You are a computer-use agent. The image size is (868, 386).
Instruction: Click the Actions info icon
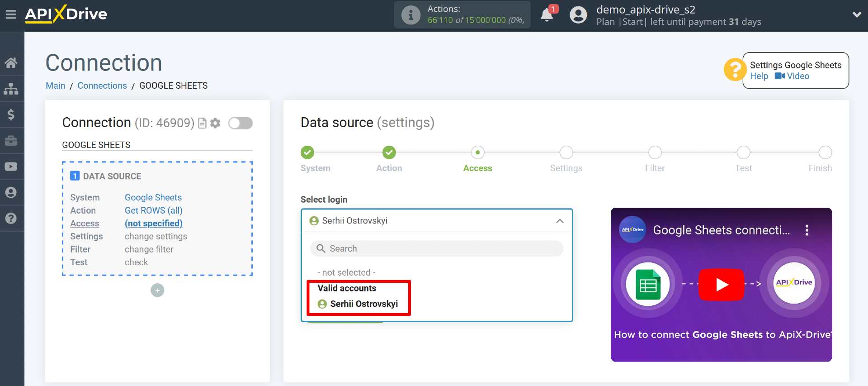(411, 15)
